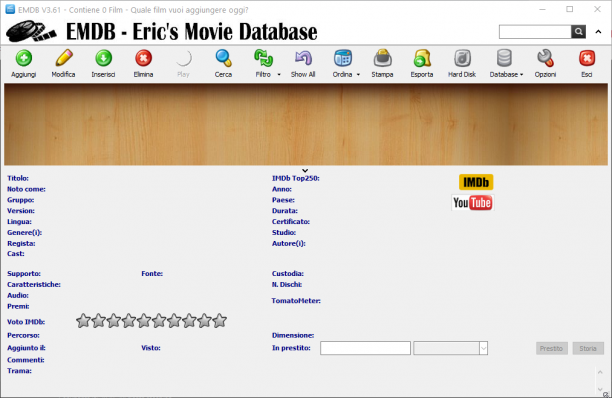Click the Certificato: label
612x398 pixels.
291,222
